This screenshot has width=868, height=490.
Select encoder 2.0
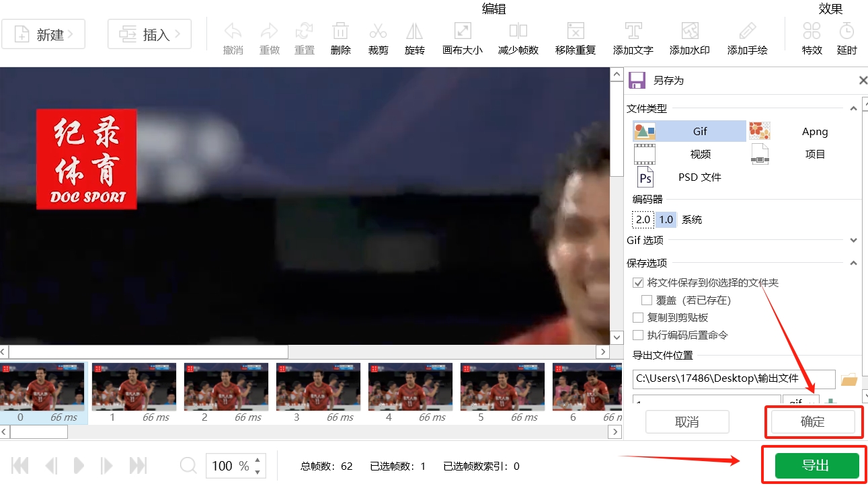coord(643,220)
